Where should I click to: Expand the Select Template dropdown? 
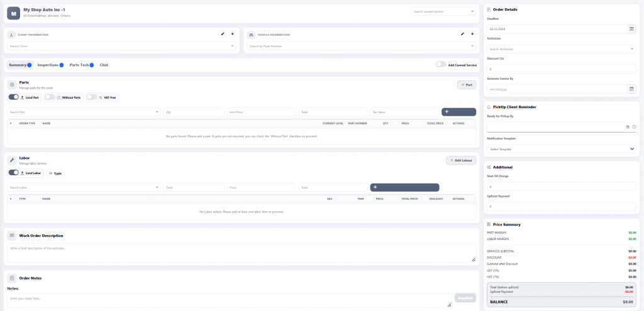[562, 149]
